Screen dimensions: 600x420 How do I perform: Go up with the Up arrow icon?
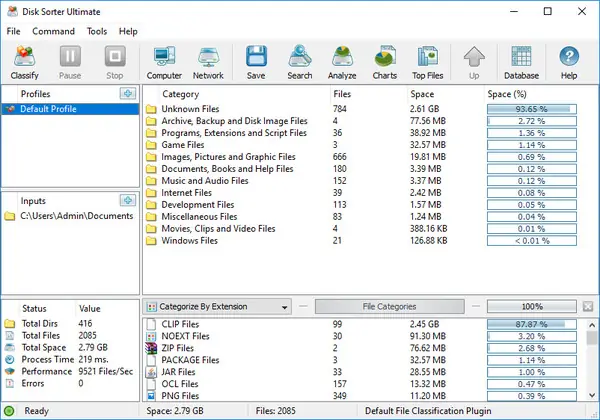click(x=474, y=63)
